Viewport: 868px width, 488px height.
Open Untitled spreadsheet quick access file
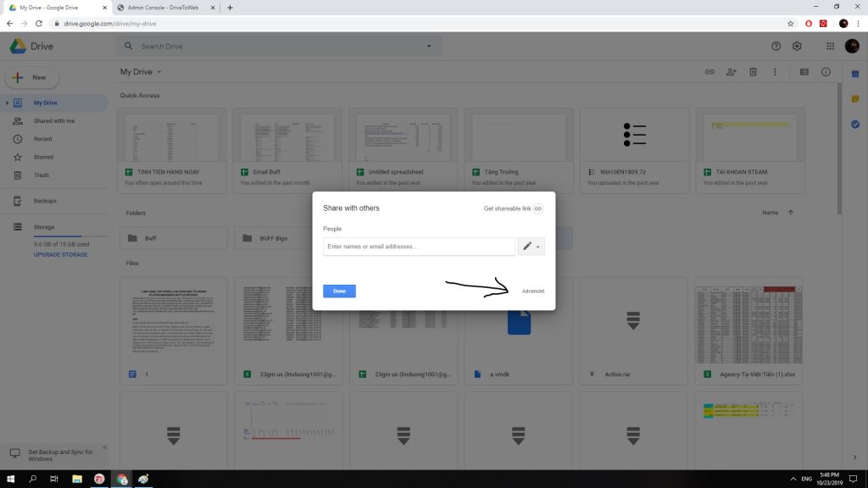[x=403, y=151]
